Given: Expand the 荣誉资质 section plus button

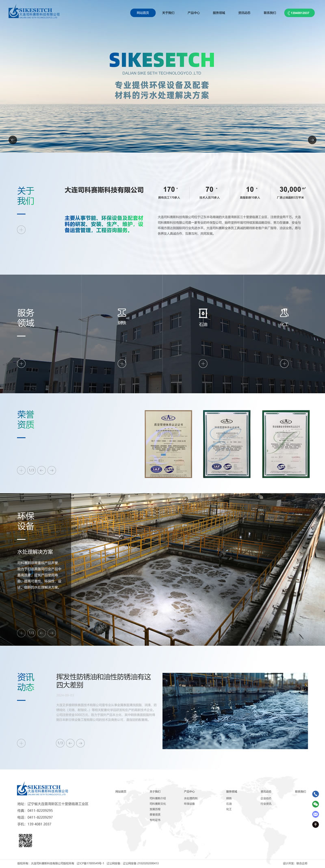Looking at the screenshot, I should [21, 470].
